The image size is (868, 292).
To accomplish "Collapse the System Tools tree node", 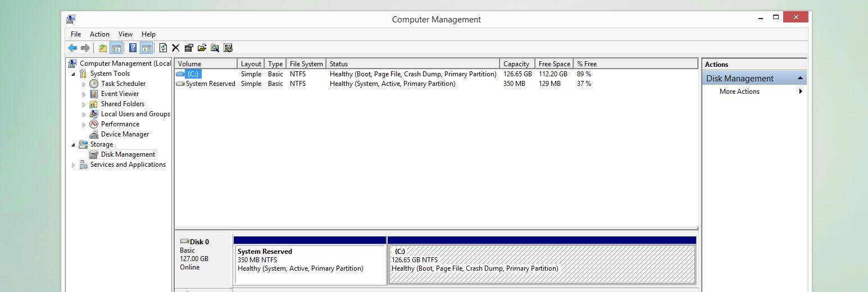I will click(x=73, y=74).
